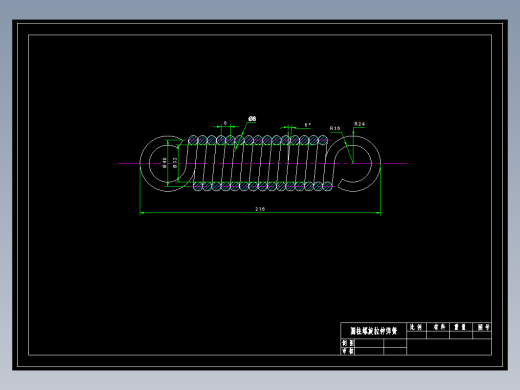520x390 pixels.
Task: Click the R24 radius dimension label
Action: tap(359, 124)
